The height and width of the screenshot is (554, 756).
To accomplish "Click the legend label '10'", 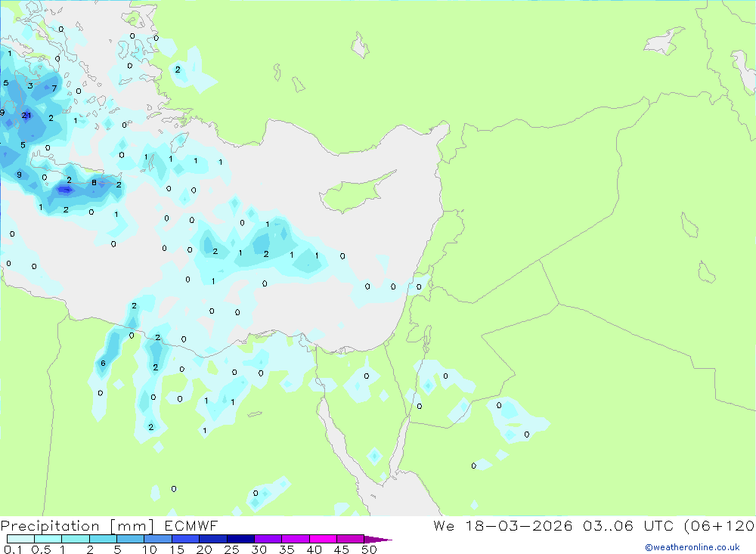I will coord(150,549).
